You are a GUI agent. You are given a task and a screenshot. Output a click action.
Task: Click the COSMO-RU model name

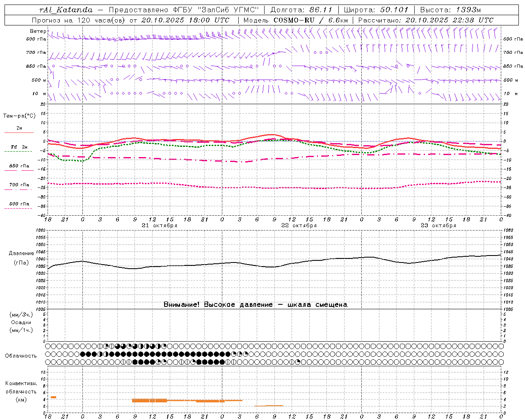click(x=296, y=20)
